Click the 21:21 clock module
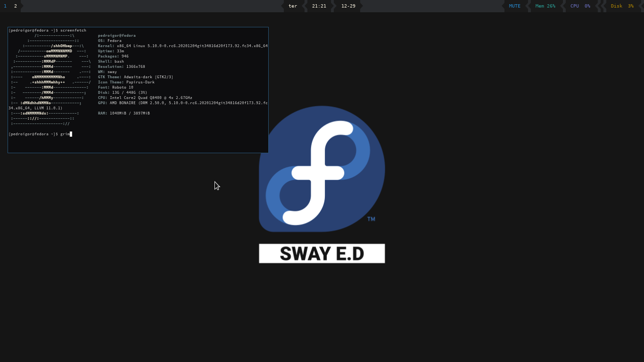Viewport: 644px width, 362px height. coord(319,6)
